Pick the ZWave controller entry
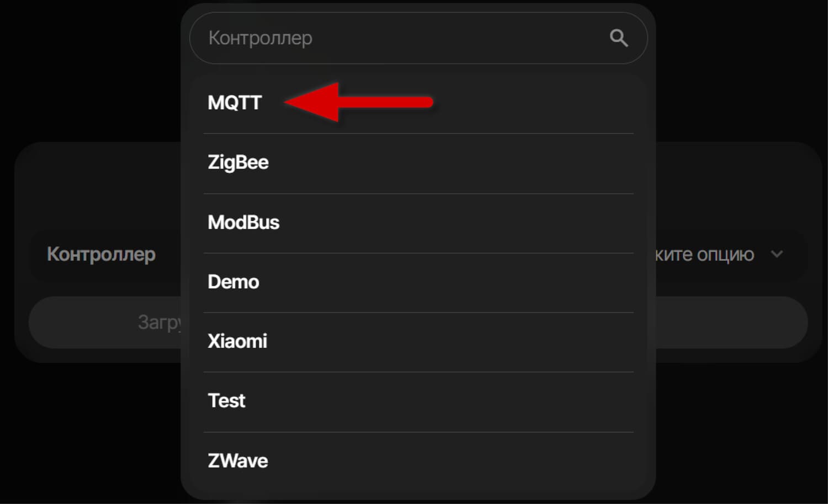Viewport: 828px width, 504px height. [x=238, y=460]
